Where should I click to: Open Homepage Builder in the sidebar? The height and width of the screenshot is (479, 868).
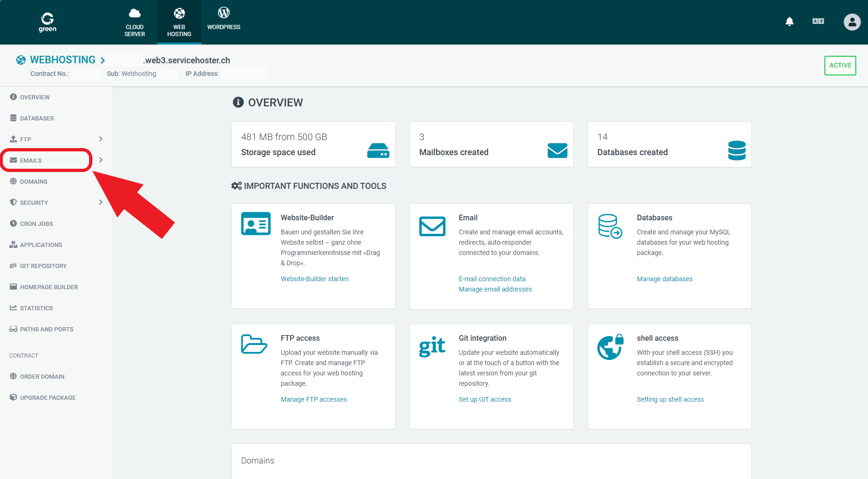coord(49,287)
